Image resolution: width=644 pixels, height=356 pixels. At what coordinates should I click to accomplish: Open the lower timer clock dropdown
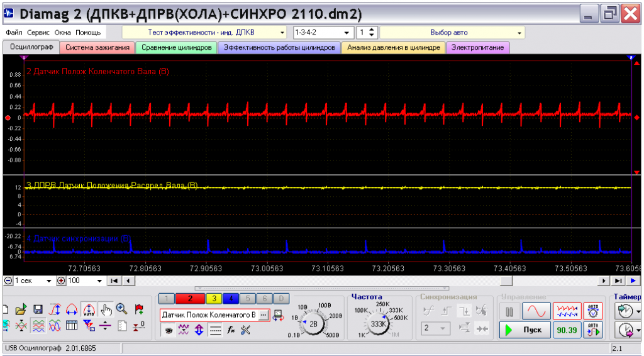click(x=638, y=330)
